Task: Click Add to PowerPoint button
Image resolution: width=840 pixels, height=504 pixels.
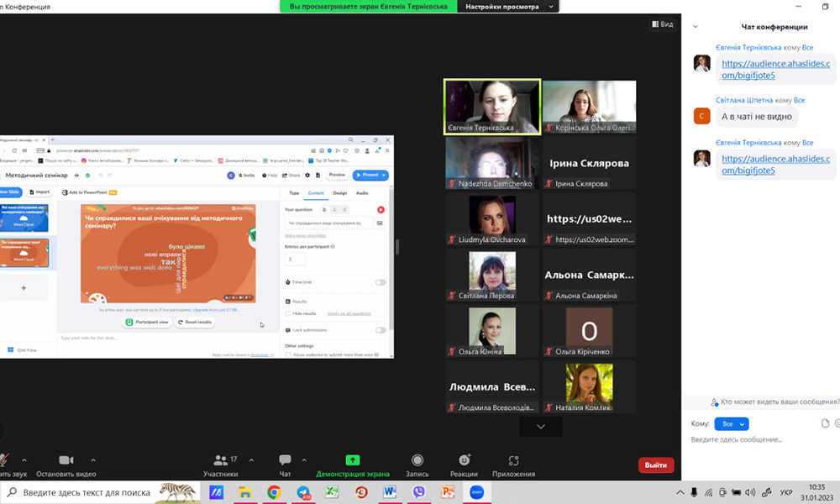Action: coord(89,192)
